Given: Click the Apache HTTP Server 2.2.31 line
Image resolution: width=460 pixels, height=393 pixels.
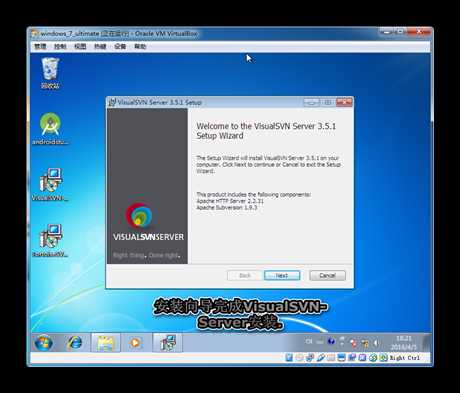Looking at the screenshot, I should [x=230, y=201].
